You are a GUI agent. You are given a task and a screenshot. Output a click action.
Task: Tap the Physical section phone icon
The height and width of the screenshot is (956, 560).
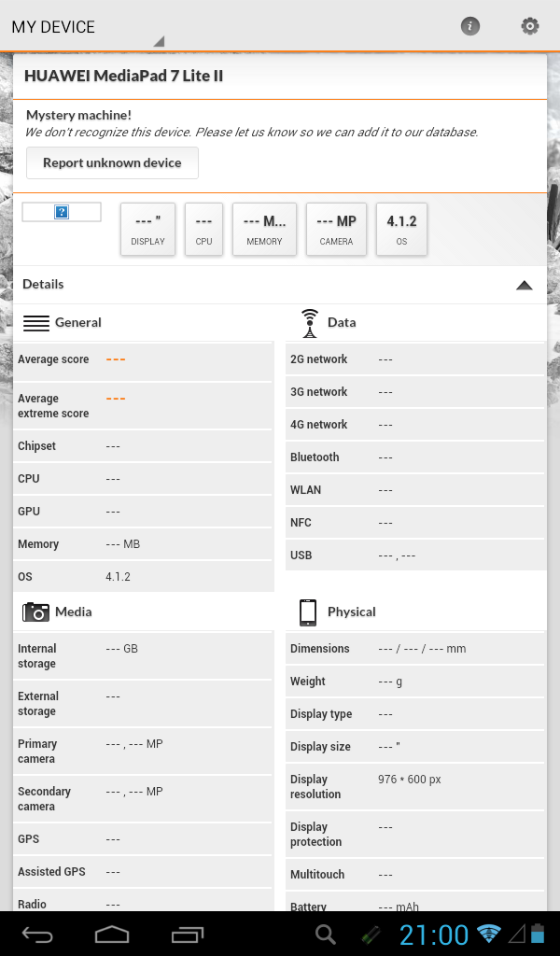coord(308,612)
